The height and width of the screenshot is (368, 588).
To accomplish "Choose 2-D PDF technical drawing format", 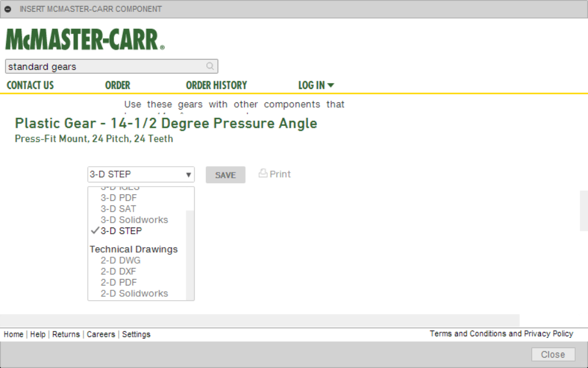I will (x=119, y=283).
